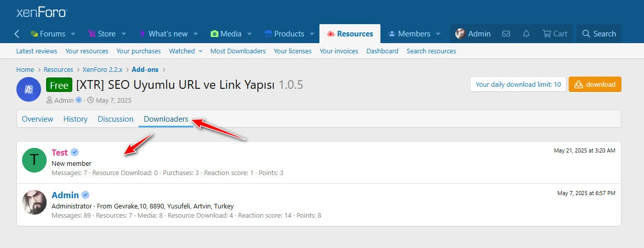
Task: Expand the What's new dropdown arrow
Action: [195, 34]
